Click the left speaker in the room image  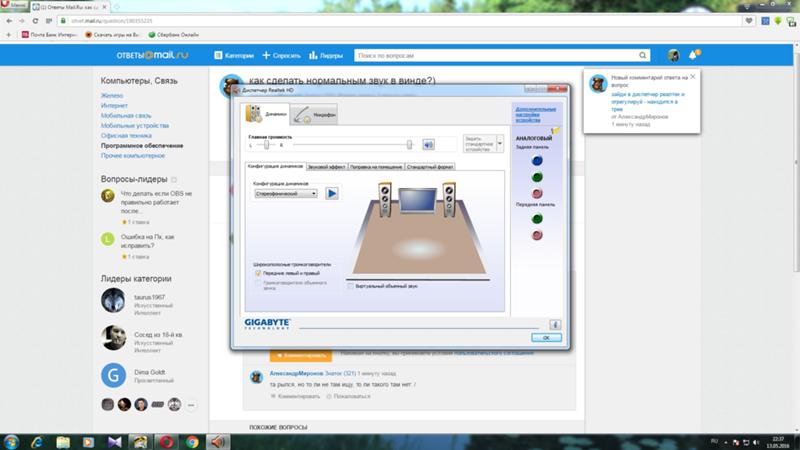[x=385, y=199]
